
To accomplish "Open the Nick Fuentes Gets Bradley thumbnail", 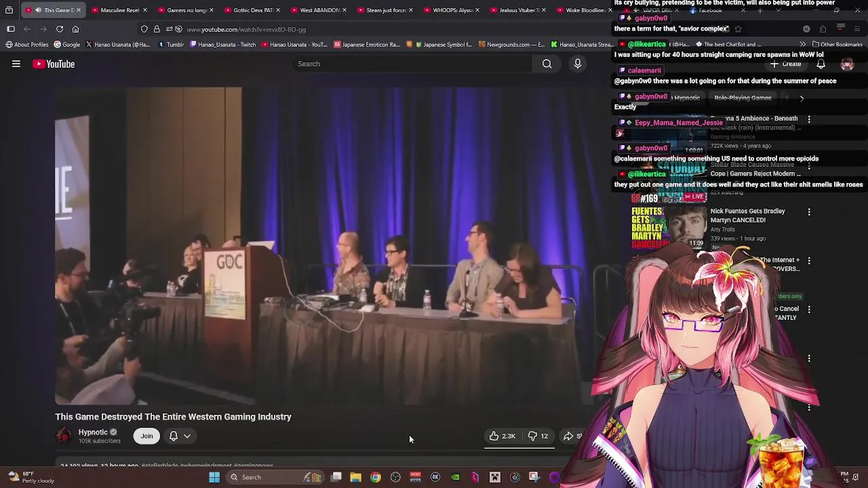I will [x=669, y=227].
